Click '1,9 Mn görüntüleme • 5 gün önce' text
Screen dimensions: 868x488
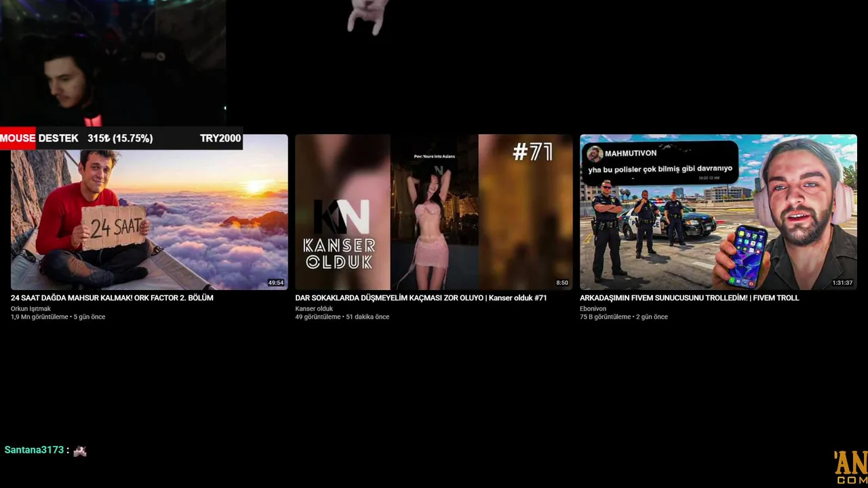58,317
